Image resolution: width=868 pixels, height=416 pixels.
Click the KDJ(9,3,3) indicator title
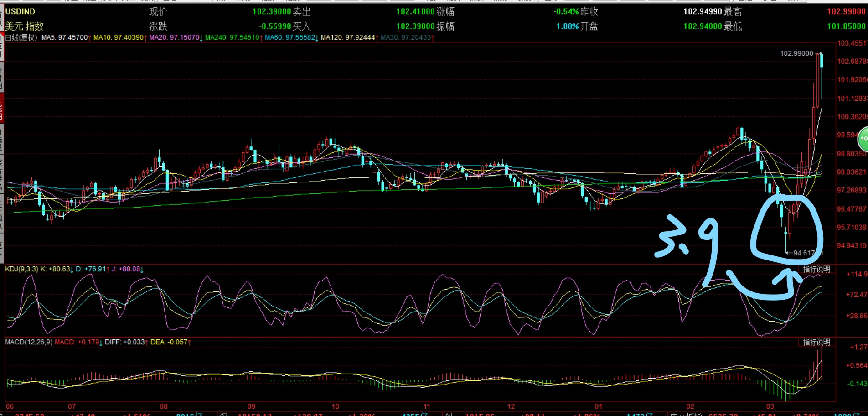22,269
